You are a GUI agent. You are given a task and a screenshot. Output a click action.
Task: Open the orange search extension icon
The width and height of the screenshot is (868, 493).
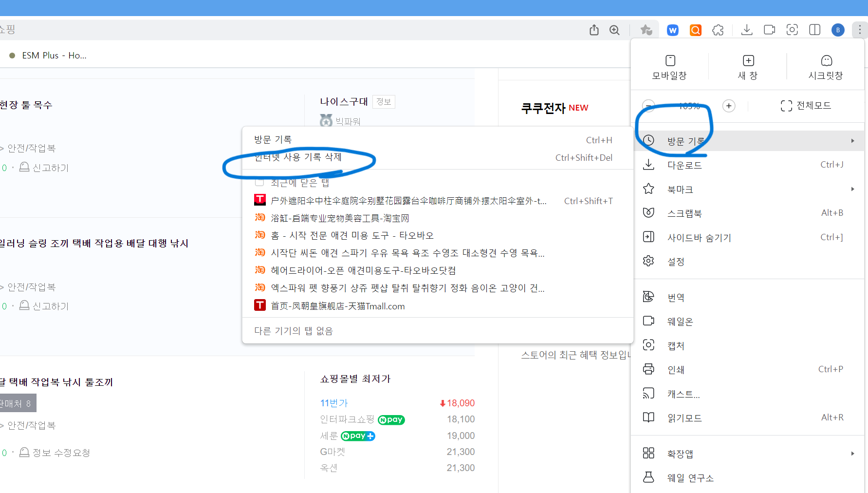tap(696, 30)
